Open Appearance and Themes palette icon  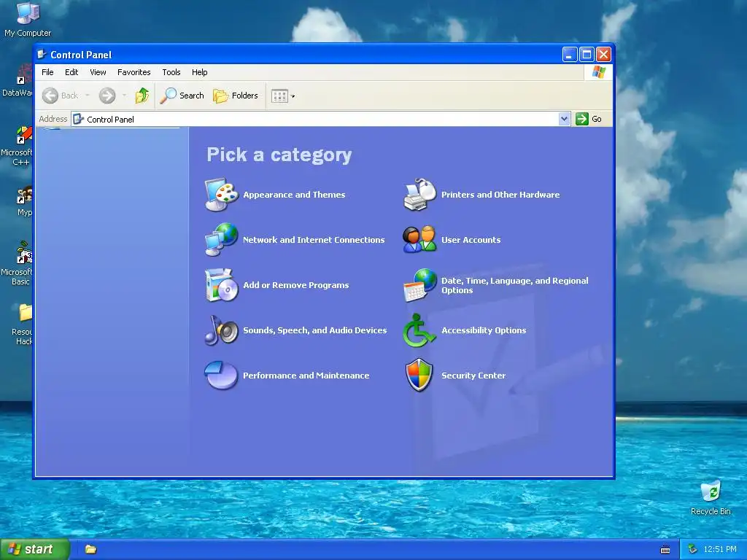coord(222,194)
